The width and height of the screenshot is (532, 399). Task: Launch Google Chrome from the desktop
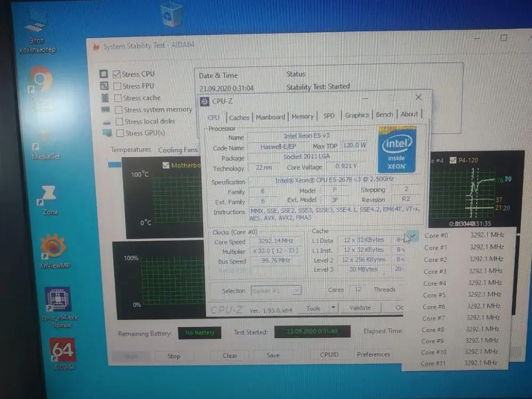point(41,89)
